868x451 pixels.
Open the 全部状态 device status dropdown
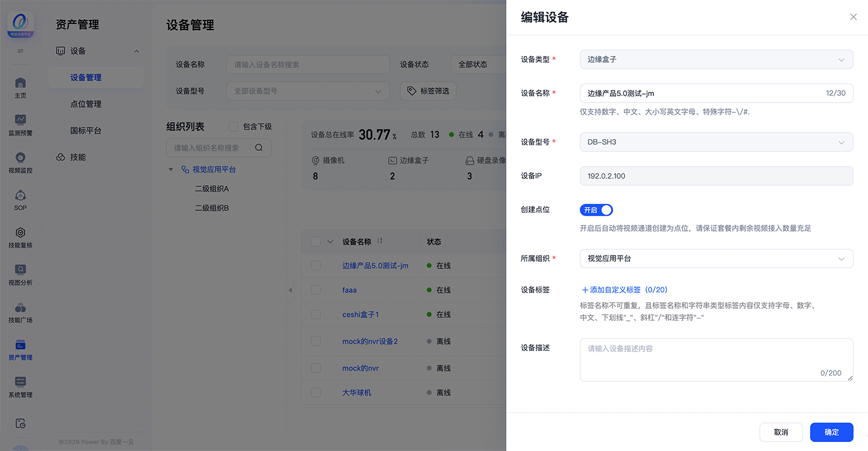pos(479,65)
